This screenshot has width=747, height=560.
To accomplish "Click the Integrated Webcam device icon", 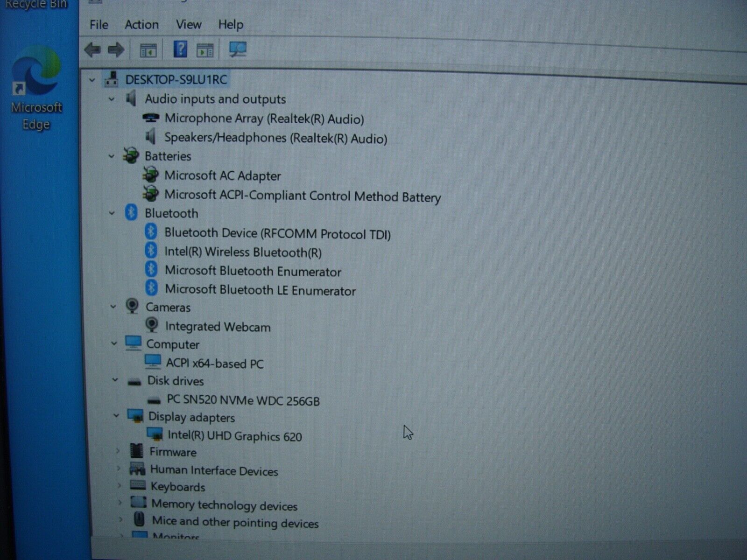I will [x=152, y=325].
